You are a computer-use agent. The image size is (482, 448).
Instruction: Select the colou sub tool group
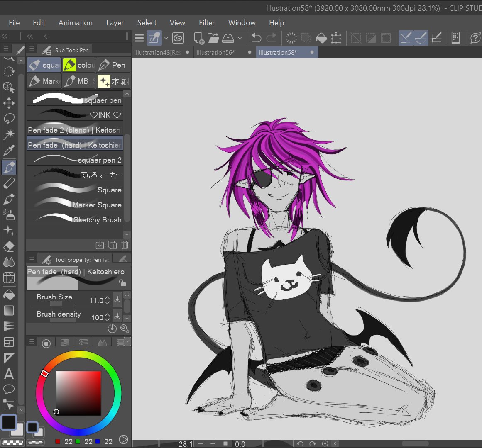[x=79, y=65]
